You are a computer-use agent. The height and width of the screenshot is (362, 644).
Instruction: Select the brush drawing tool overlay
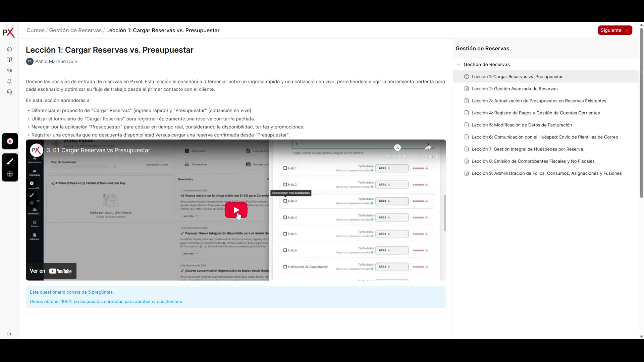(10, 162)
